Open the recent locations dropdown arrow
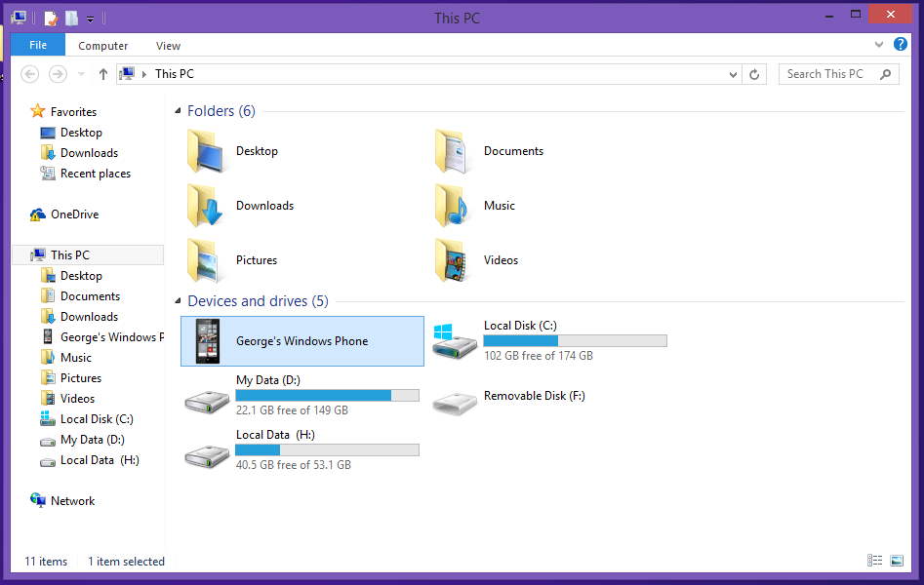The height and width of the screenshot is (585, 924). tap(81, 74)
